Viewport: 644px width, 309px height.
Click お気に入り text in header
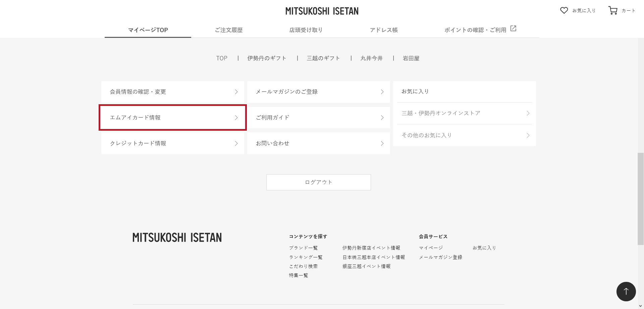click(x=584, y=11)
